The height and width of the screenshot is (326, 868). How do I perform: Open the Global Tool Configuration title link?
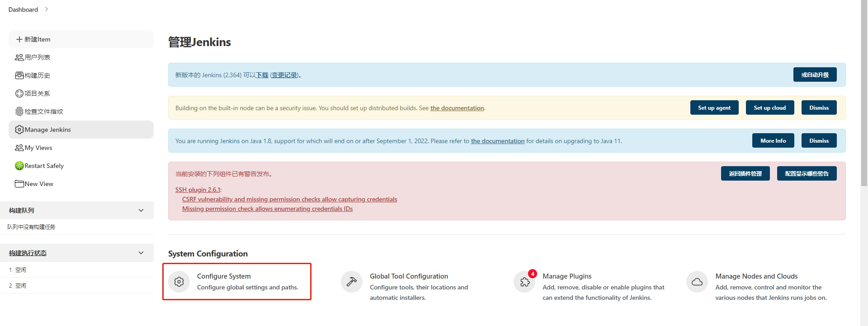[x=409, y=276]
